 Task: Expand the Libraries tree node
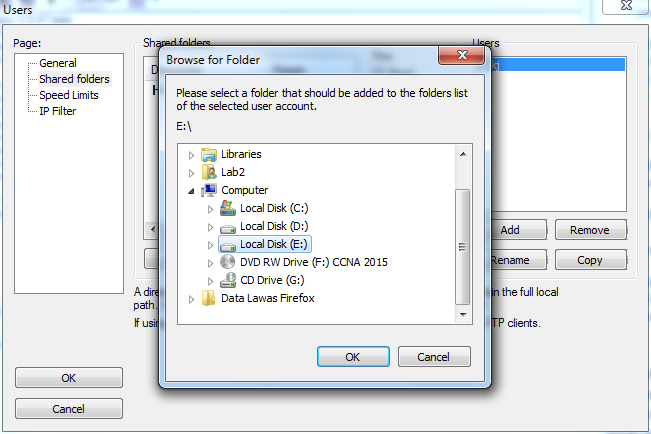pyautogui.click(x=191, y=155)
